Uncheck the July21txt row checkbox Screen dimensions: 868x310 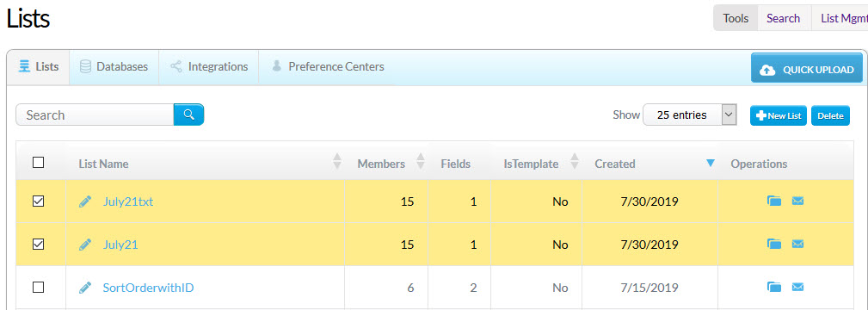pos(38,201)
